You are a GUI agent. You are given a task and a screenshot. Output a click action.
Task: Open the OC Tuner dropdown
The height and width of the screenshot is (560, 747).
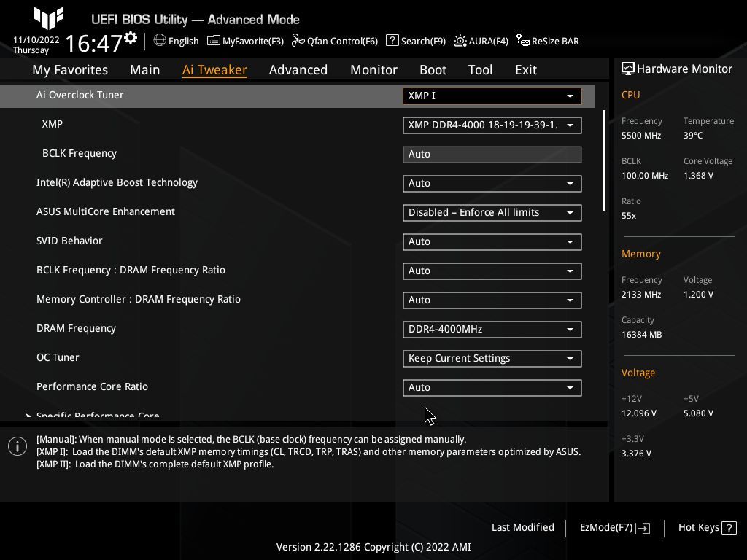(x=492, y=359)
